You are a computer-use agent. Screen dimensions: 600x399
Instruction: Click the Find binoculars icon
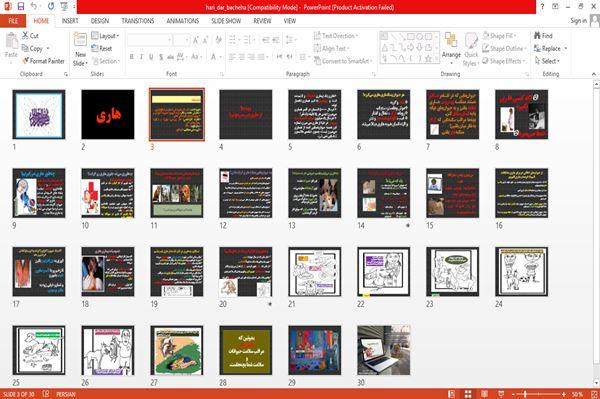pyautogui.click(x=537, y=36)
